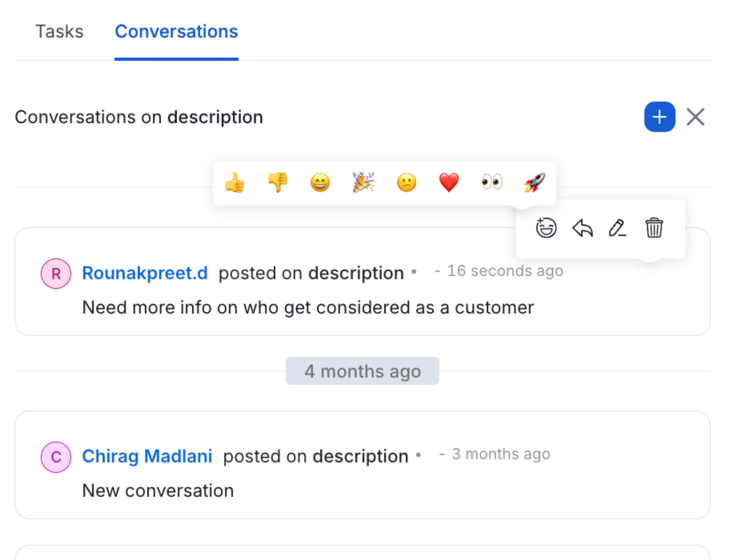React with the confused face emoji
Screen dimensions: 730x560
(406, 182)
